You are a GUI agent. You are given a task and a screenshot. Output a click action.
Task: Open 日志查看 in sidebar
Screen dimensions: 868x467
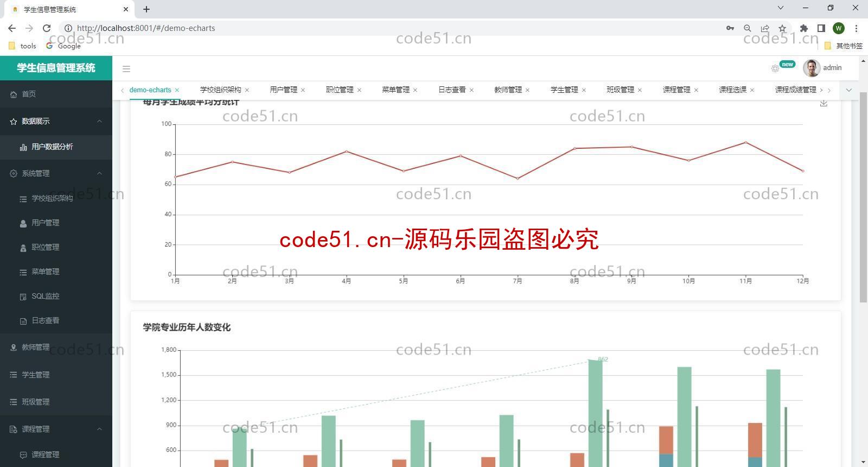(56, 321)
